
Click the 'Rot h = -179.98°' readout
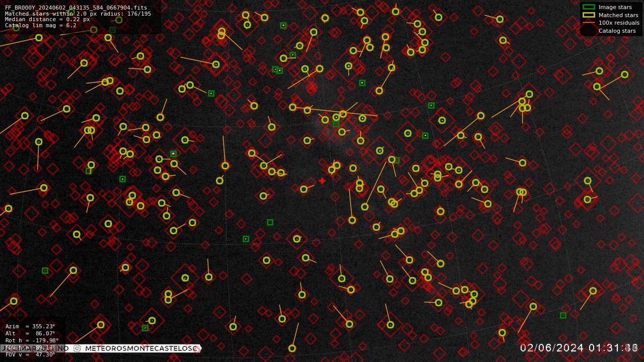pos(32,340)
